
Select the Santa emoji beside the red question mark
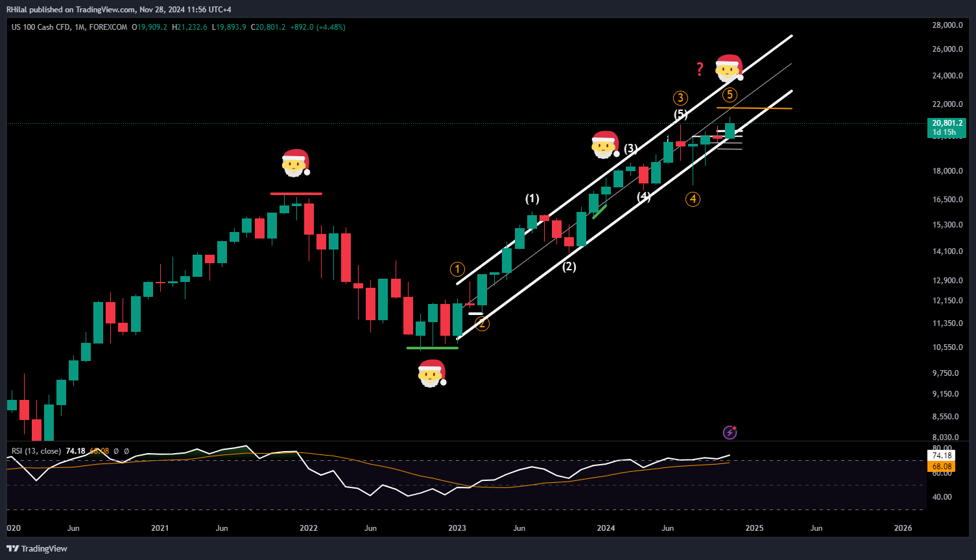pyautogui.click(x=729, y=69)
